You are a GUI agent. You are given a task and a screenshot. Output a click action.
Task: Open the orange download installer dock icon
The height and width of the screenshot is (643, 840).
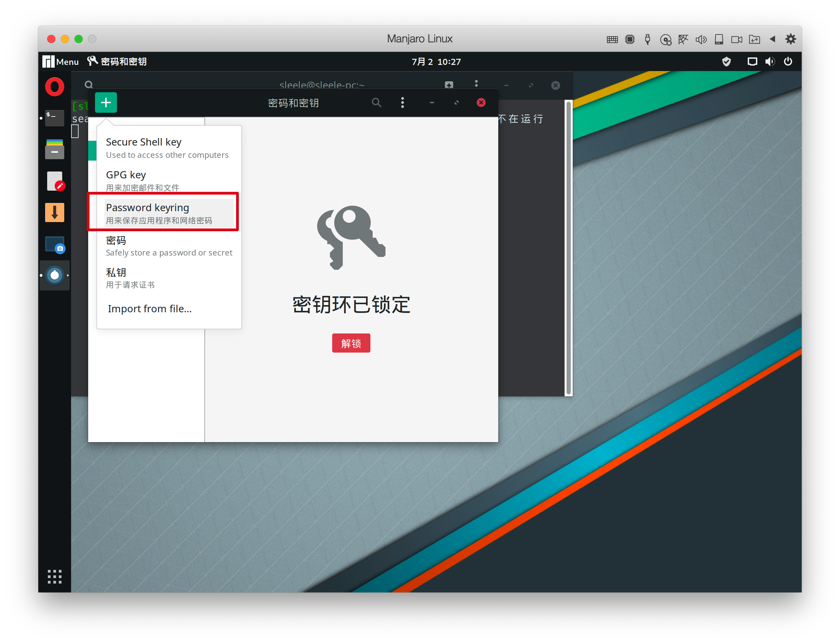click(x=55, y=213)
